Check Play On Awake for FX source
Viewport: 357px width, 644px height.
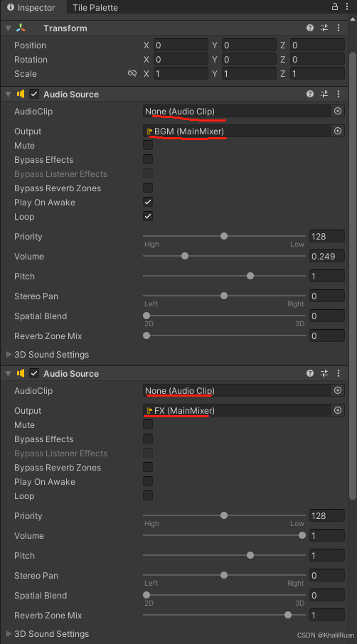(x=148, y=481)
